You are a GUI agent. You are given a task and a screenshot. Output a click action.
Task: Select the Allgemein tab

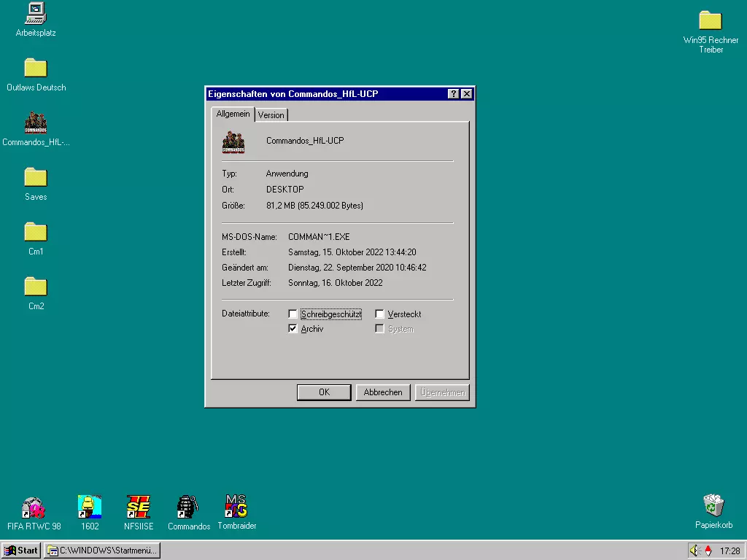point(233,114)
